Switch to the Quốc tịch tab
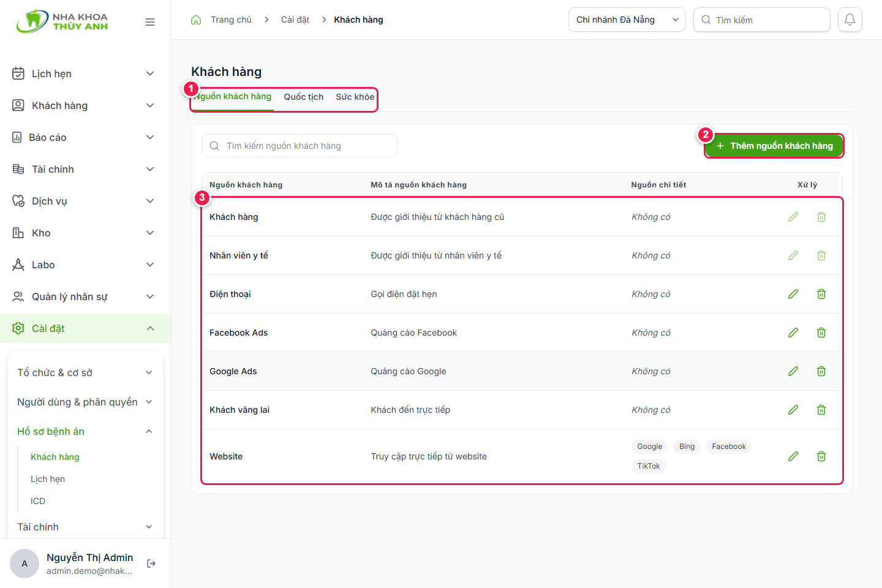The width and height of the screenshot is (882, 588). (304, 97)
